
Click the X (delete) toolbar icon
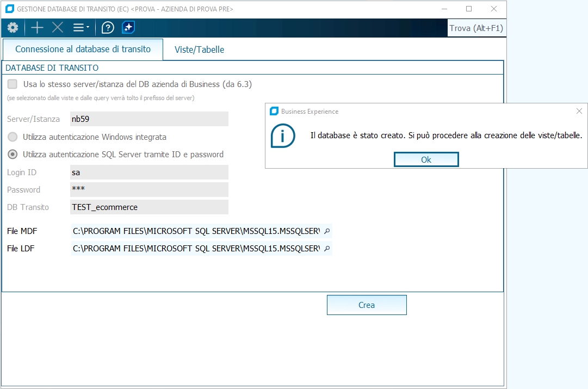tap(57, 27)
